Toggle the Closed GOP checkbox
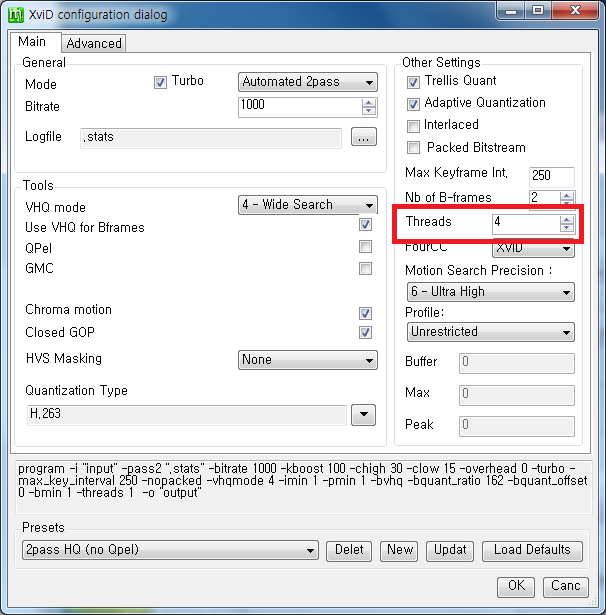The height and width of the screenshot is (615, 606). 365,333
